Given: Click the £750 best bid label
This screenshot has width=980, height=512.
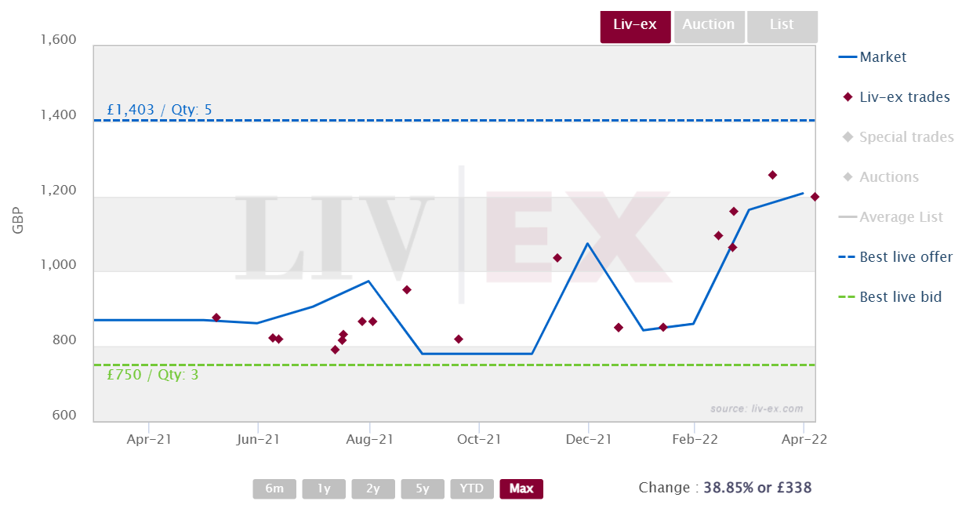Looking at the screenshot, I should (152, 375).
